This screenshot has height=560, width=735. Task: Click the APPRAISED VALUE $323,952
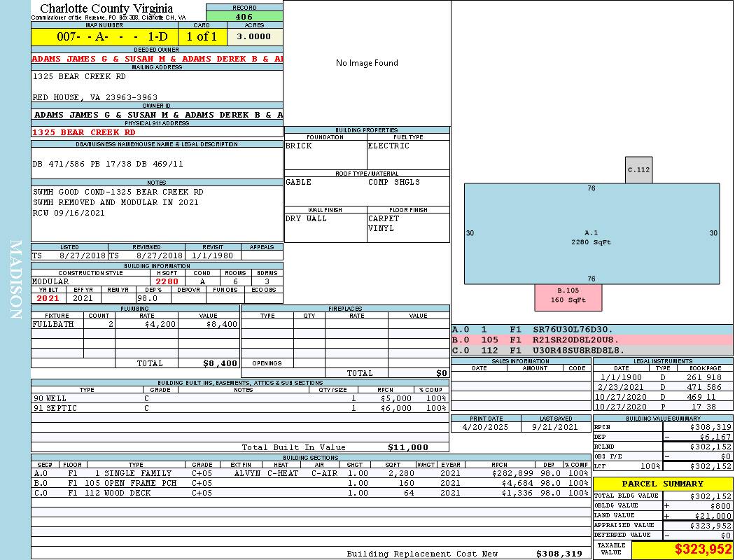(x=710, y=526)
